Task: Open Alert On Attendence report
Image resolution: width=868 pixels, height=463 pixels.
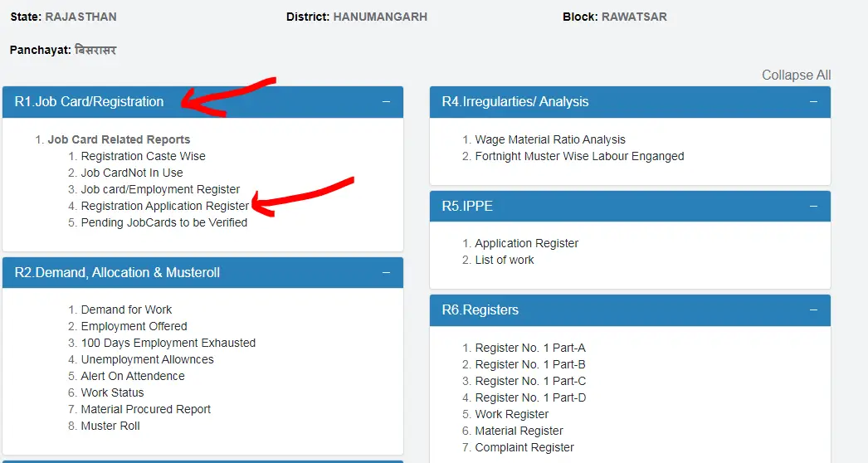Action: click(x=133, y=376)
